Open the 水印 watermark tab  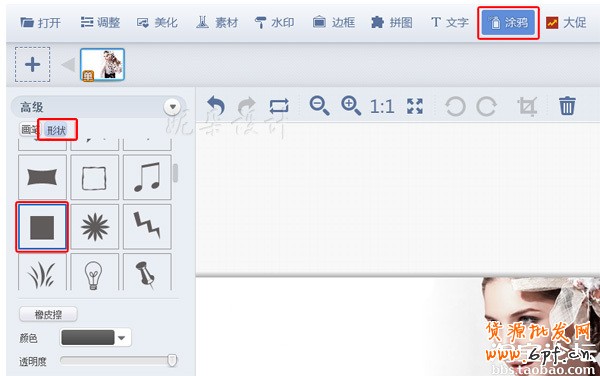click(275, 23)
